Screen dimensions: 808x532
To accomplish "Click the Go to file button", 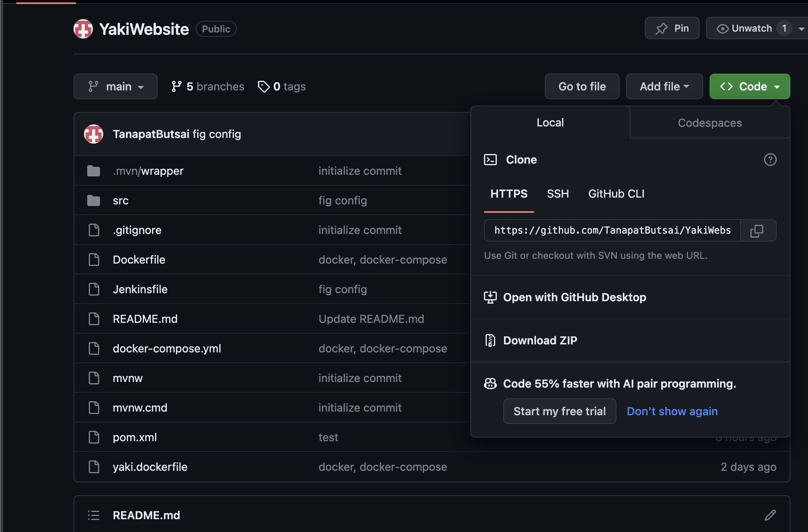I will pyautogui.click(x=582, y=86).
